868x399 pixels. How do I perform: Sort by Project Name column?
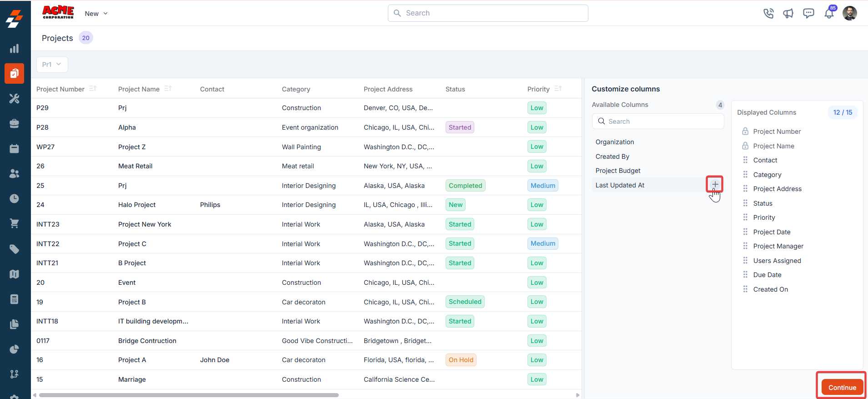(x=168, y=88)
